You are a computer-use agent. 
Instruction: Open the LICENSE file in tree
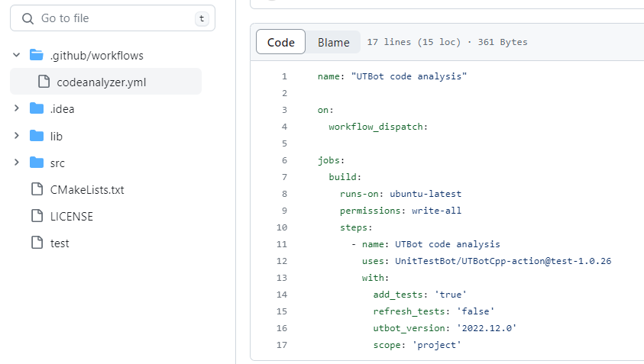pos(71,216)
